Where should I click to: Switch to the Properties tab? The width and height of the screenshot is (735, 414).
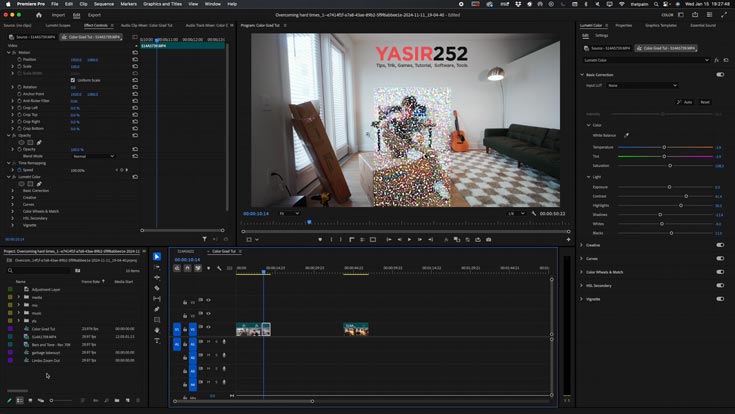click(623, 25)
